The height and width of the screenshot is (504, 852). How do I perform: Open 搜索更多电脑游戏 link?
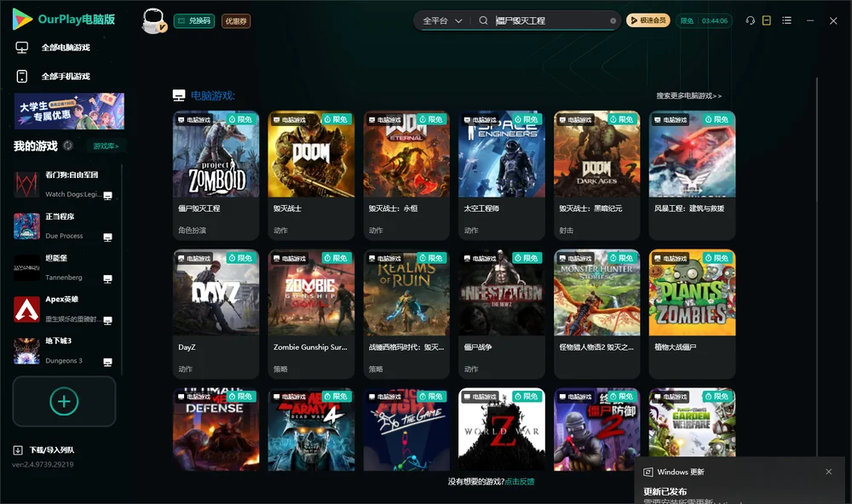[x=688, y=95]
